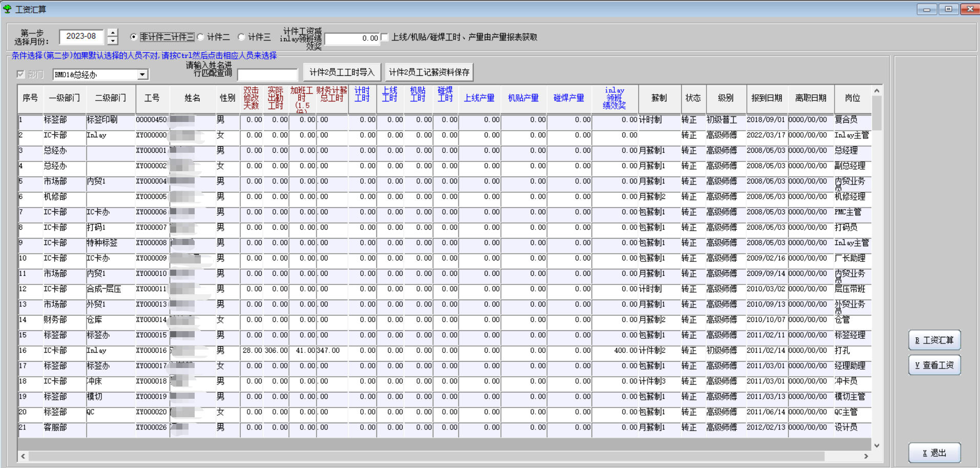Click the tree icon in the title bar

pyautogui.click(x=7, y=9)
